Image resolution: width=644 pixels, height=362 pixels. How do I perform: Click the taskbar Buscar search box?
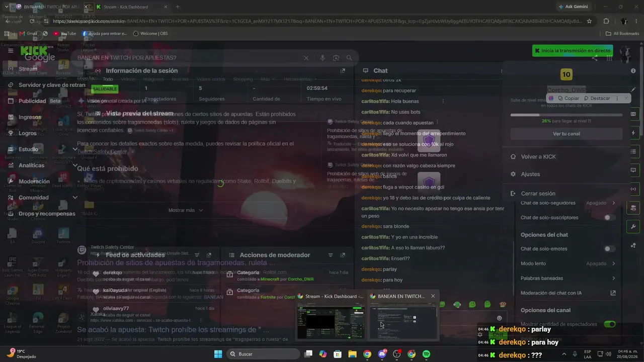coord(263,354)
